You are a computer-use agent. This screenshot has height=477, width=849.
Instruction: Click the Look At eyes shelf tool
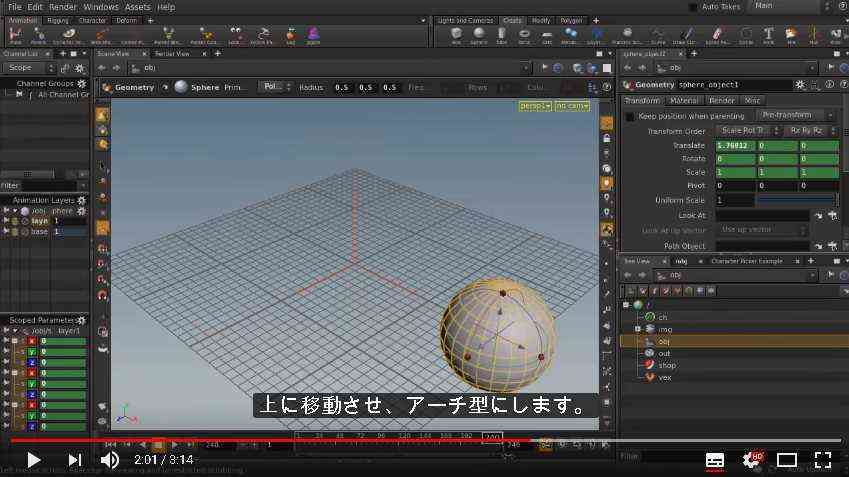click(x=234, y=35)
